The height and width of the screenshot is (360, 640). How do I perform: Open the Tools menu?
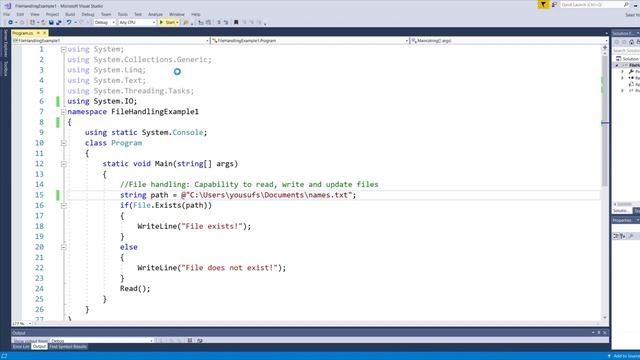pyautogui.click(x=122, y=14)
